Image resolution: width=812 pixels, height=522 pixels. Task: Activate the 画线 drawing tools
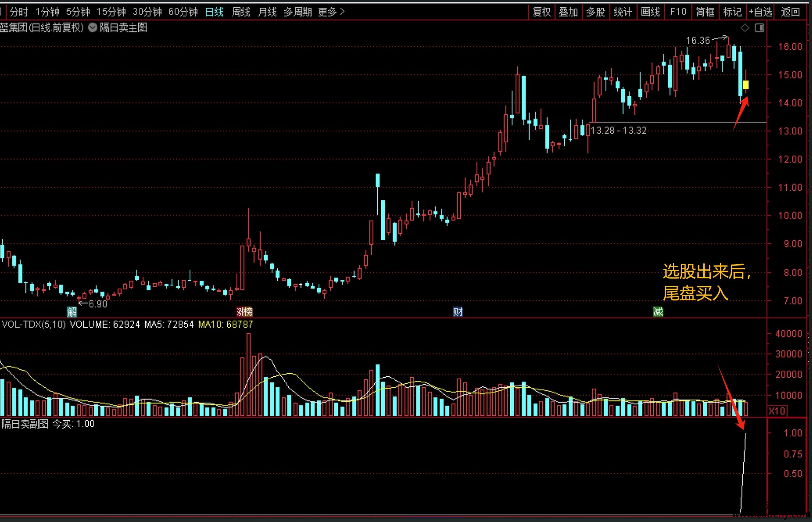(650, 12)
